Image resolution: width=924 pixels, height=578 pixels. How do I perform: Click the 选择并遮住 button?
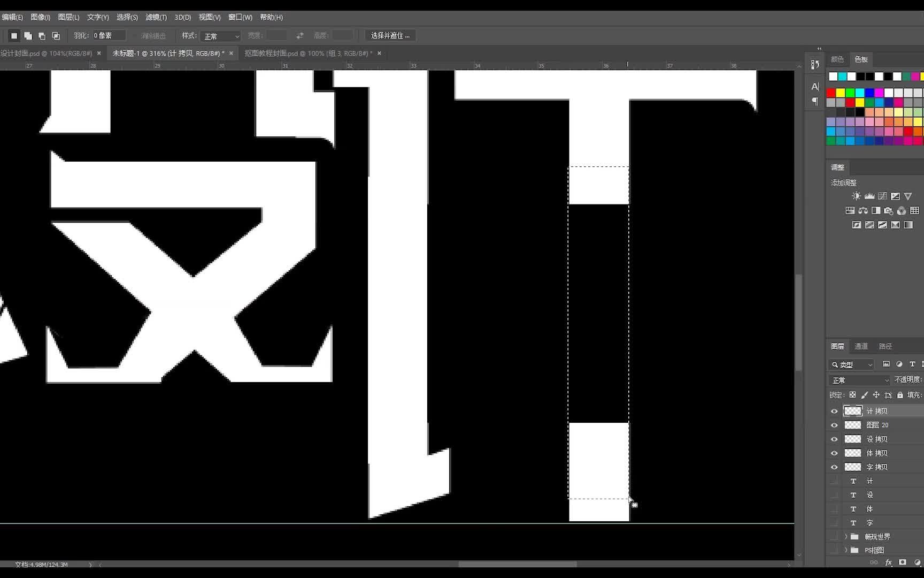[390, 36]
